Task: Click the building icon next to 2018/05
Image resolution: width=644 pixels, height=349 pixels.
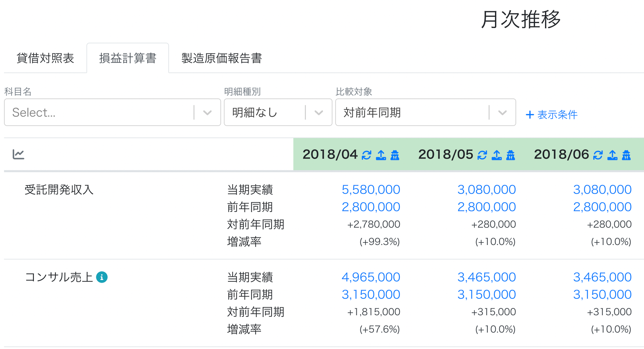Action: [x=511, y=155]
